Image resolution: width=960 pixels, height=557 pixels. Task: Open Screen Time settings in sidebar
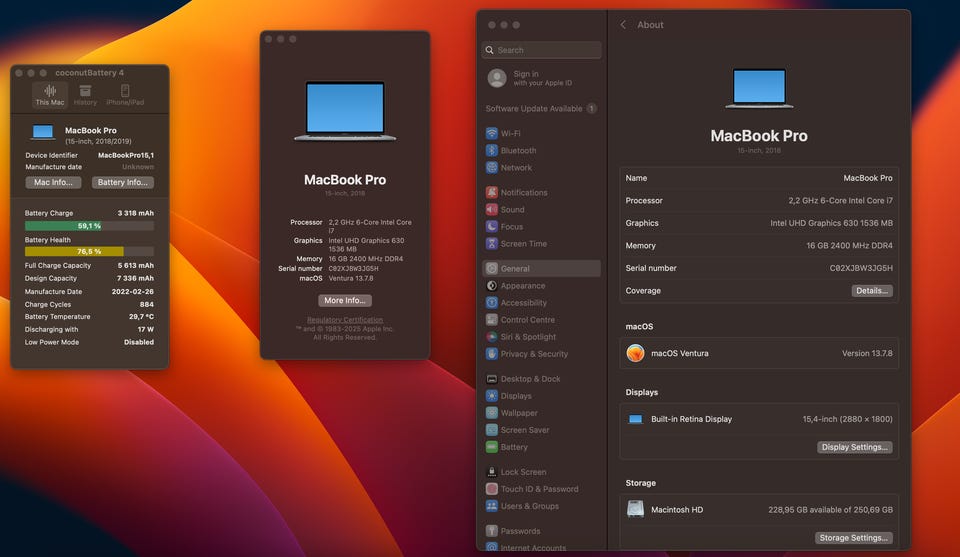(x=541, y=244)
